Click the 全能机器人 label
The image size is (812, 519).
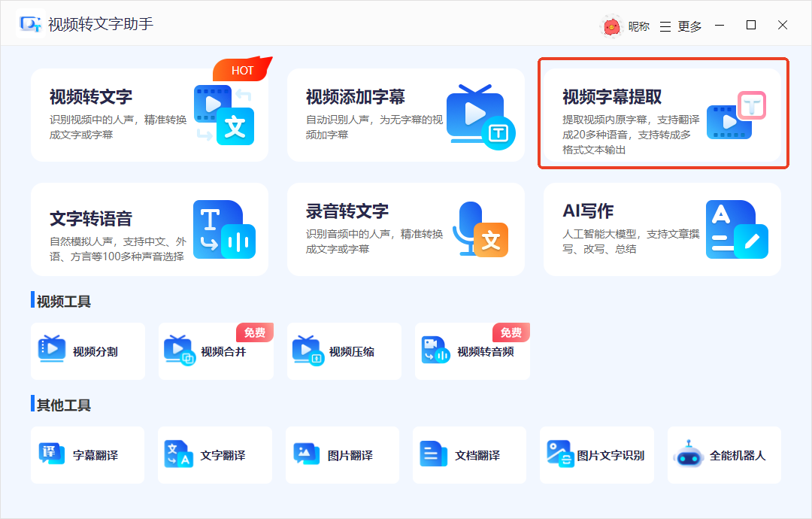738,455
